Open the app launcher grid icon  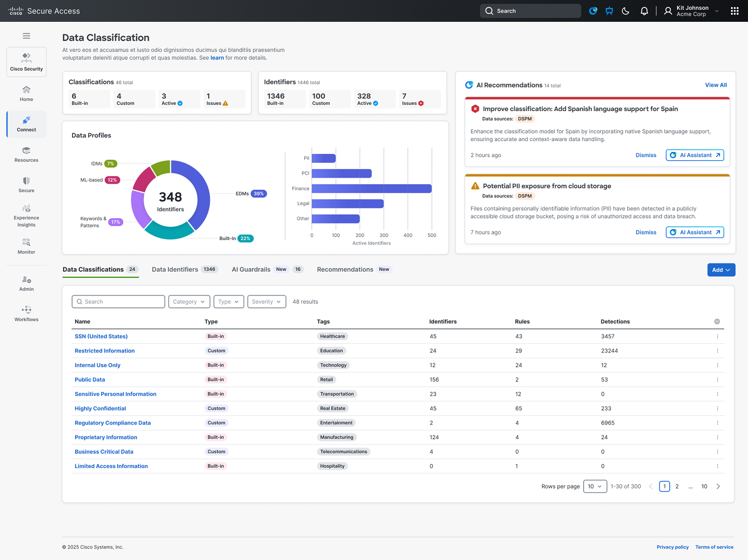[x=734, y=11]
